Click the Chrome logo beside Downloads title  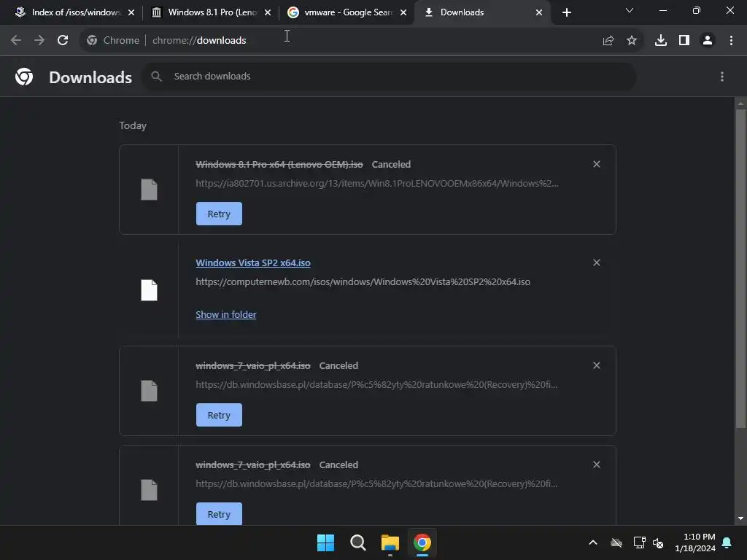coord(24,77)
